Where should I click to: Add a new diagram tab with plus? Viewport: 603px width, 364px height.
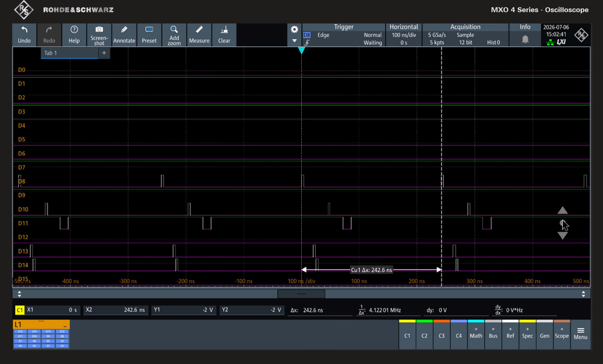pos(104,53)
